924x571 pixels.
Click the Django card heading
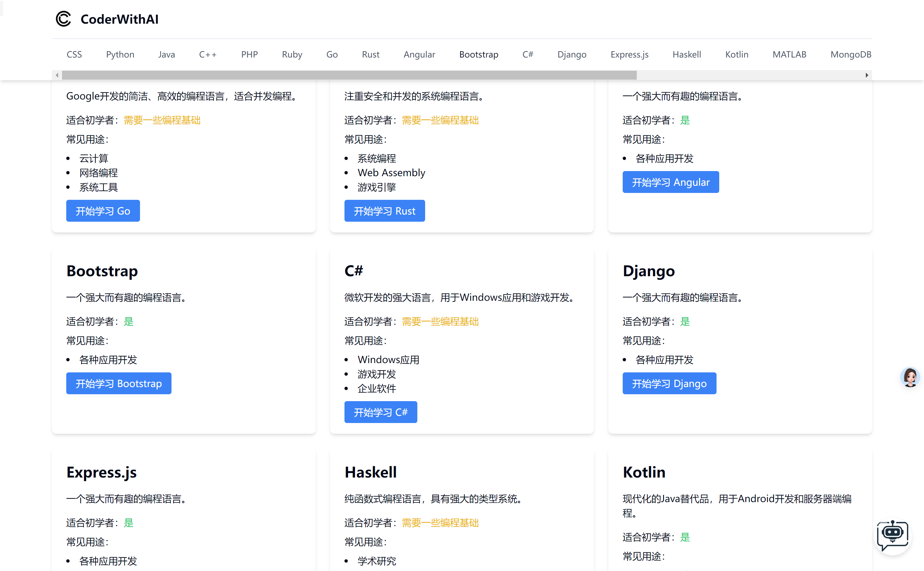click(648, 271)
